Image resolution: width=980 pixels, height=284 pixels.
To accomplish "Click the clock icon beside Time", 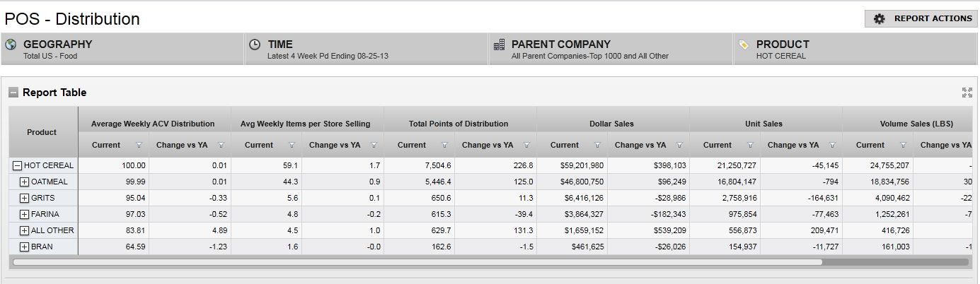I will (255, 45).
